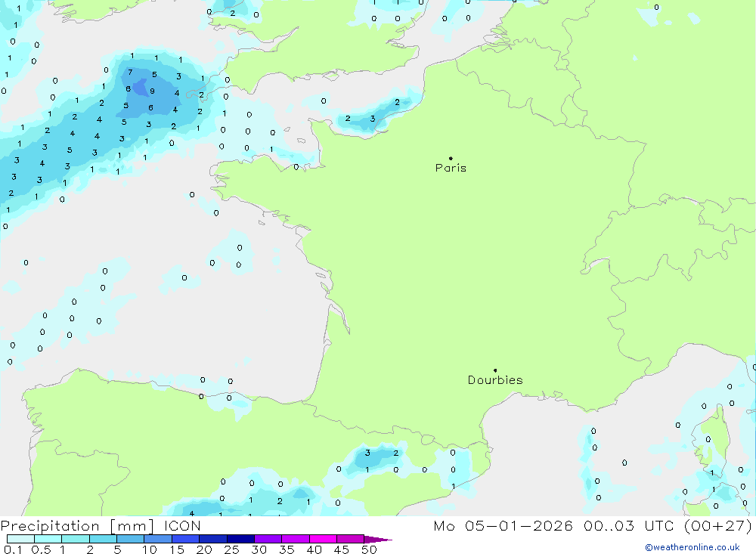Click the '25' legend scale label
756x554 pixels.
click(231, 549)
